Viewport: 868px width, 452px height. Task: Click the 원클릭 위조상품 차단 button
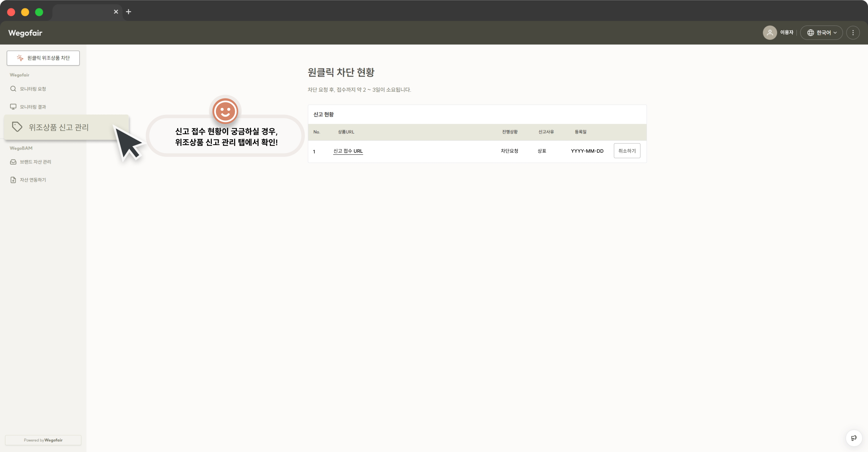pyautogui.click(x=43, y=58)
